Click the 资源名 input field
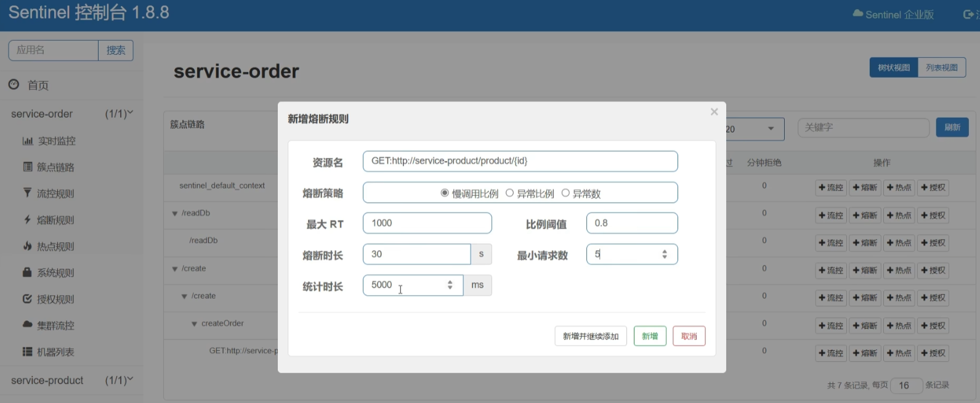Image resolution: width=980 pixels, height=403 pixels. coord(520,161)
